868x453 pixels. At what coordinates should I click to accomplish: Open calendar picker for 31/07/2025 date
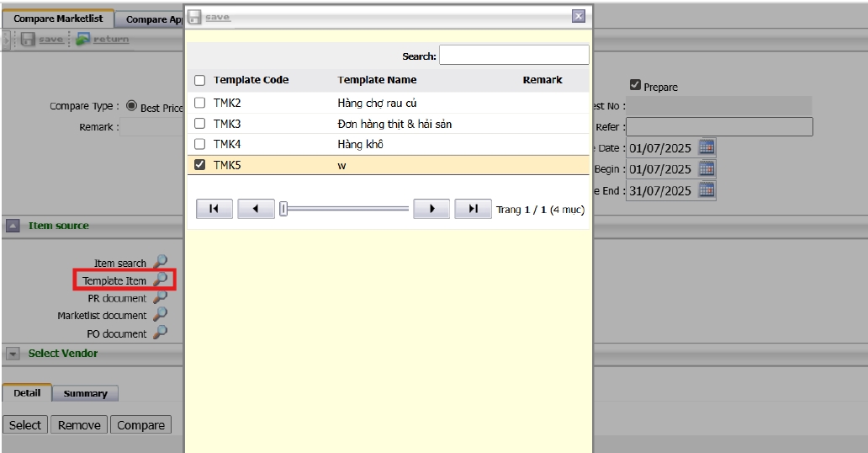coord(707,190)
